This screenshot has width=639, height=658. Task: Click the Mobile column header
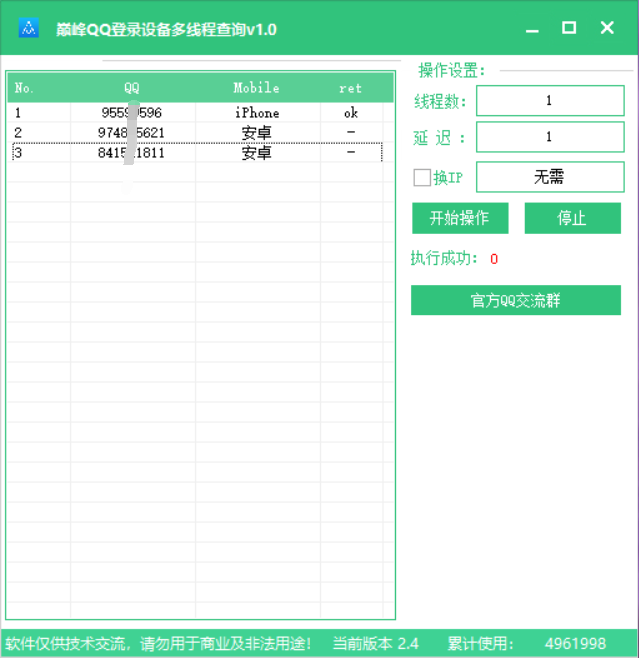(x=256, y=88)
